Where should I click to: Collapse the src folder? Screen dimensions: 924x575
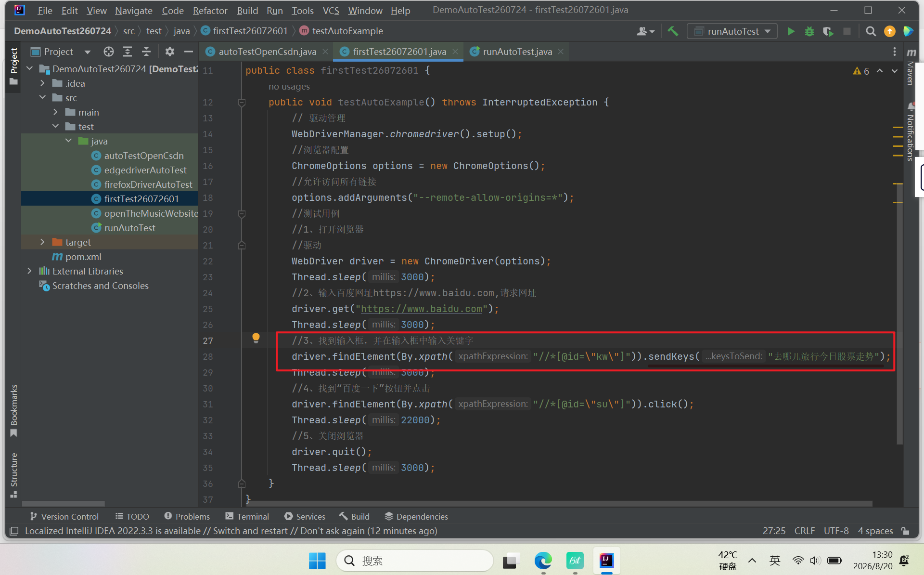coord(42,98)
